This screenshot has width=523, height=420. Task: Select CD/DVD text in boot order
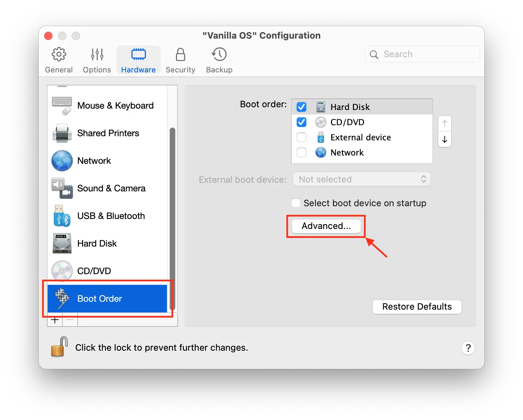(347, 122)
